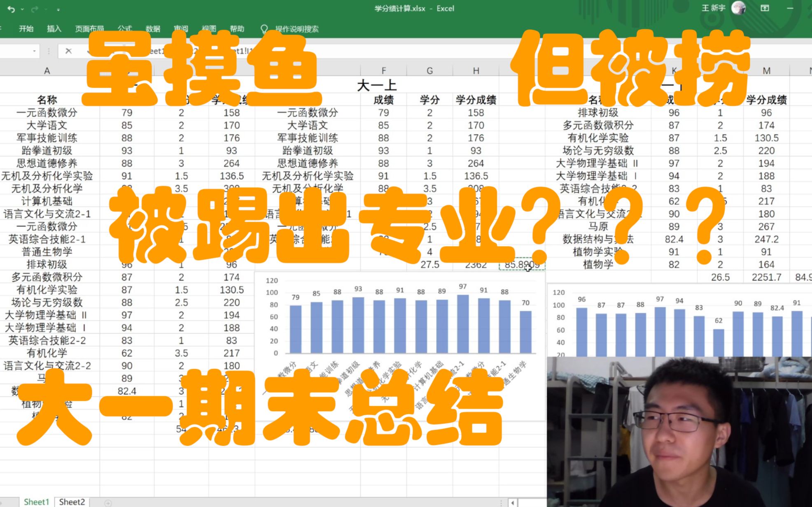The height and width of the screenshot is (507, 812).
Task: Select total cell 27.5 in column G
Action: pos(429,265)
